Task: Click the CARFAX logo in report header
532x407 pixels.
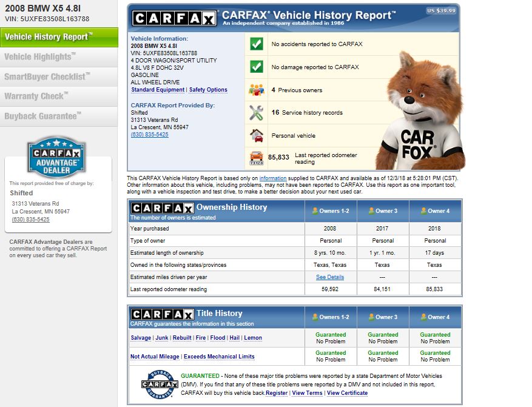Action: (174, 18)
